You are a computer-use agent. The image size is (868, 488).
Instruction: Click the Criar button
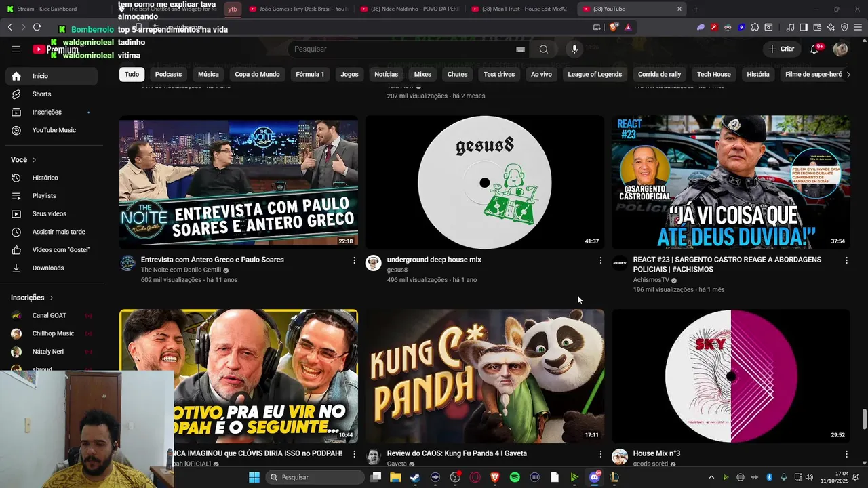tap(781, 49)
